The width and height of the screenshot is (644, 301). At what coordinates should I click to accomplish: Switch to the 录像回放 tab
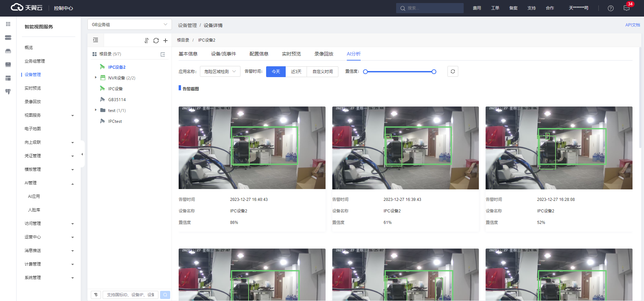coord(324,54)
